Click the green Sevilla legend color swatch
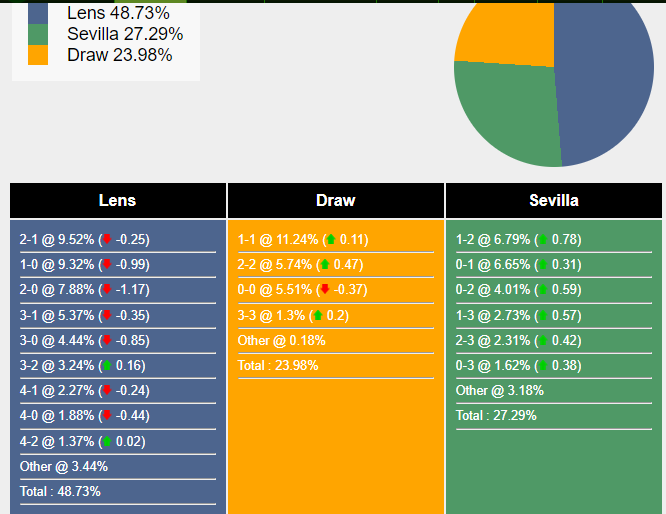Screen dimensions: 666x514 point(38,34)
